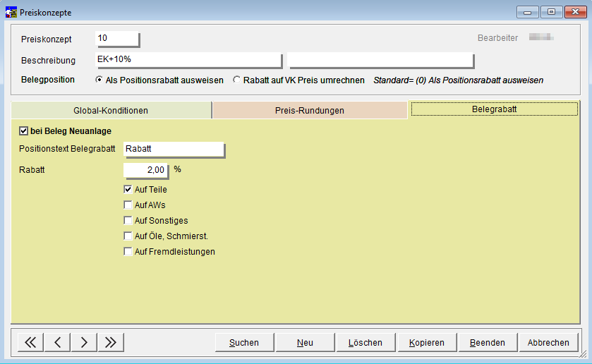Viewport: 592px width, 364px height.
Task: Go to previous record arrow
Action: (57, 342)
